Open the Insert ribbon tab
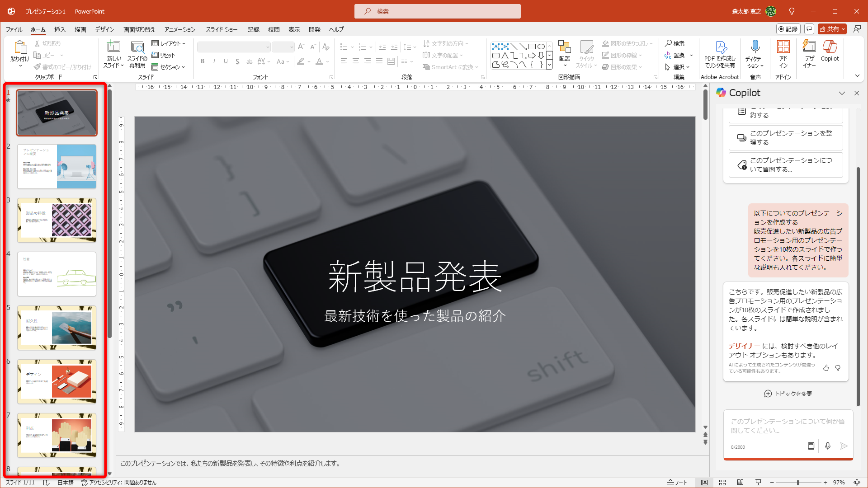The image size is (868, 488). [60, 29]
